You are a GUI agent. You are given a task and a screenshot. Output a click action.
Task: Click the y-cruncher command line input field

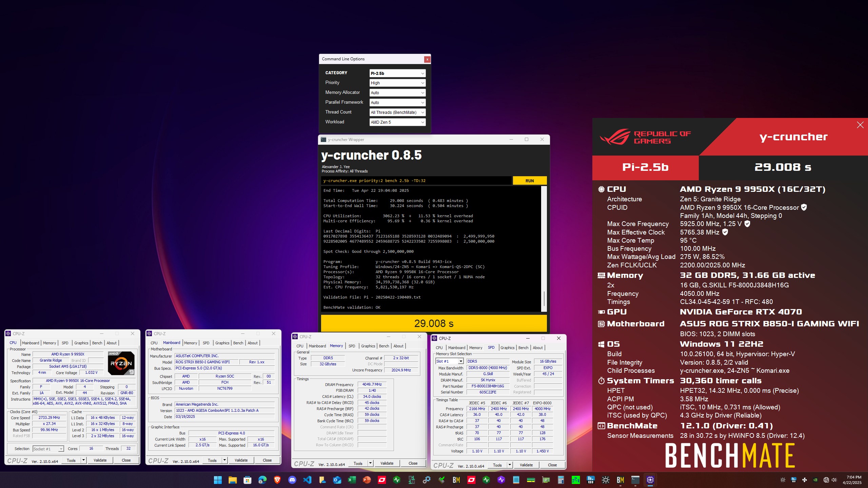(416, 181)
